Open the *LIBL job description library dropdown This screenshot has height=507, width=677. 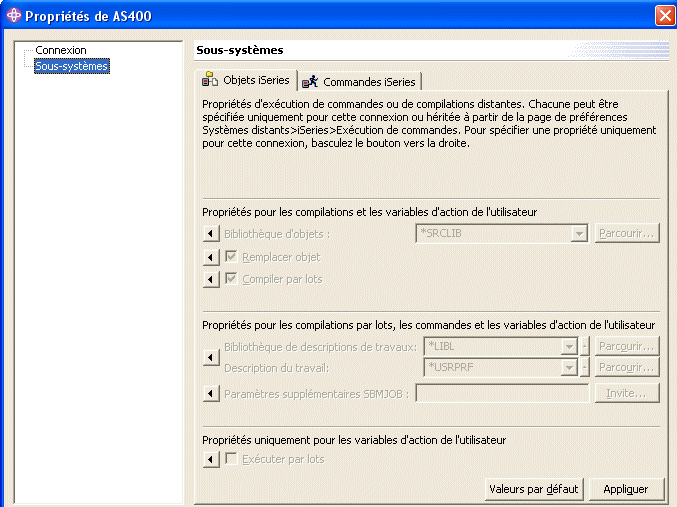pyautogui.click(x=569, y=346)
